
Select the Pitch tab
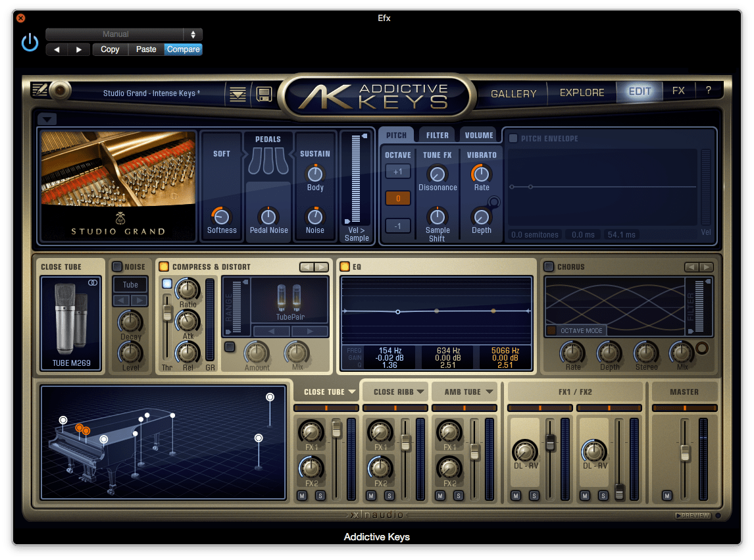pos(396,135)
